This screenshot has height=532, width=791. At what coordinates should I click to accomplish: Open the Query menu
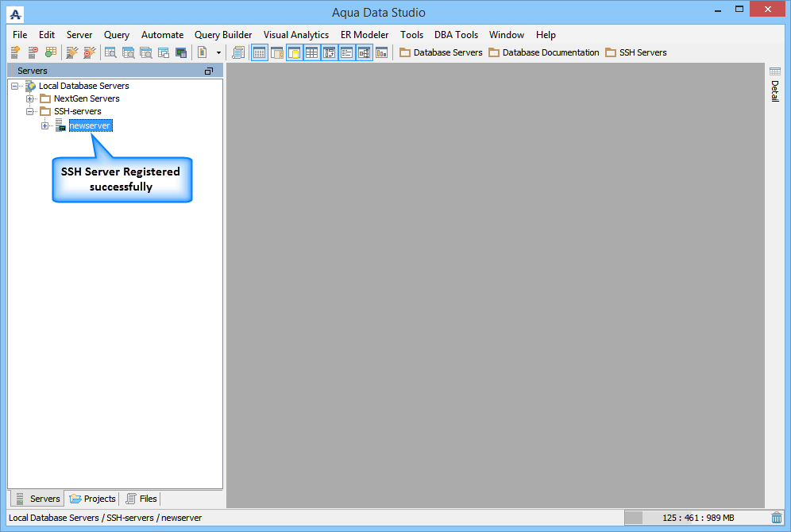117,35
